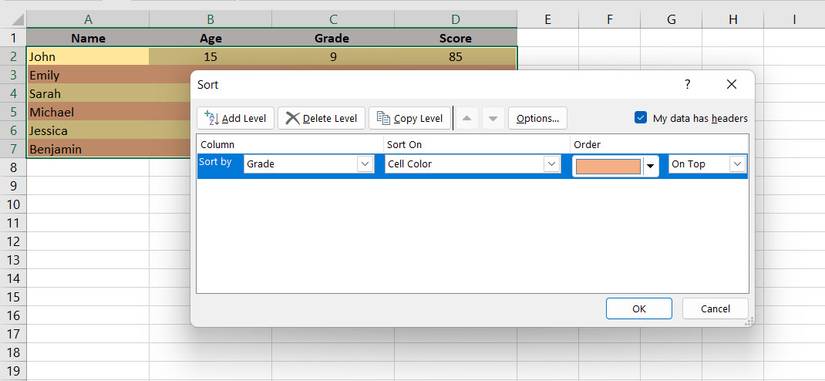Select row 12 header
Screen dimensions: 825x381
coord(13,242)
